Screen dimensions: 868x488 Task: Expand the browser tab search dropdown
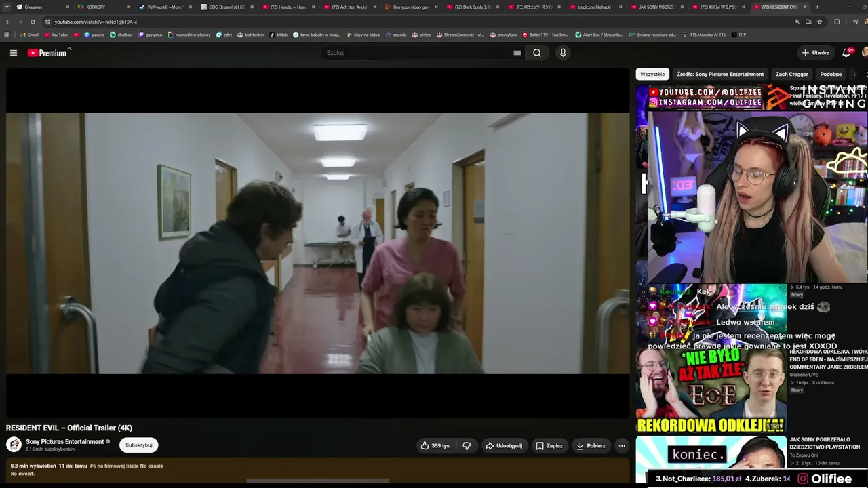coord(8,7)
